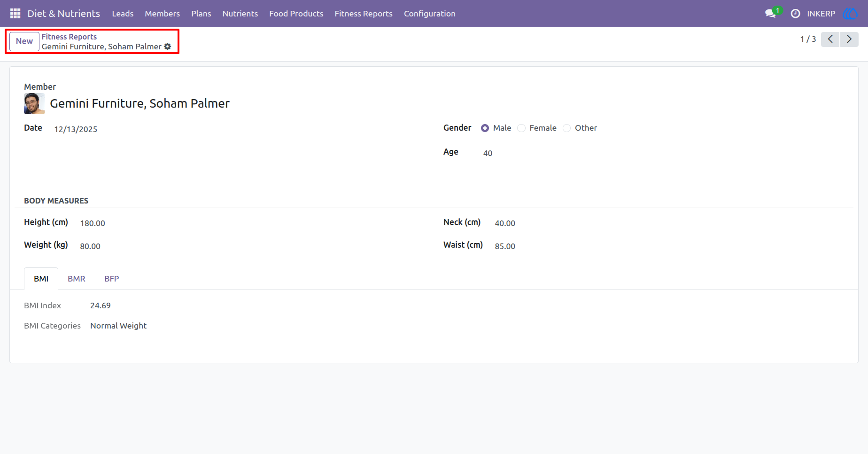Go to previous record arrow

tap(830, 39)
